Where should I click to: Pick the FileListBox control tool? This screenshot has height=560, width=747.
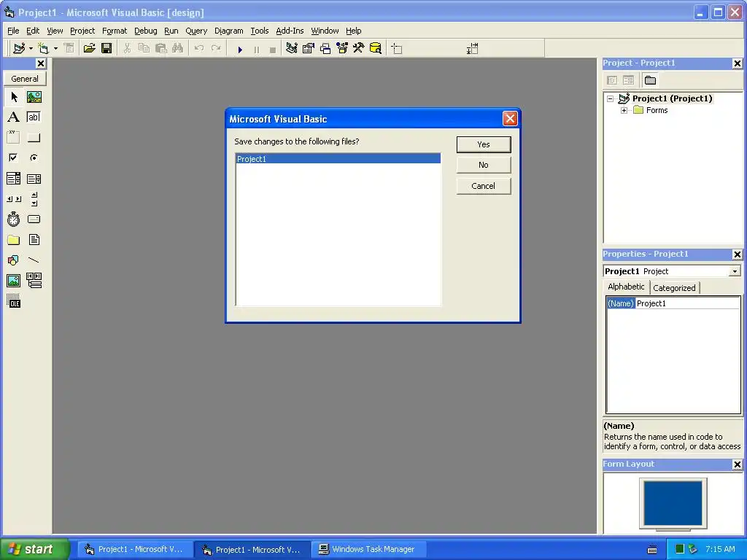(x=34, y=239)
